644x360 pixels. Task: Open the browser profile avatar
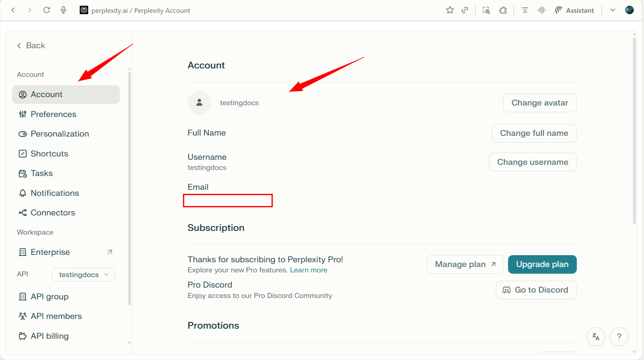click(629, 10)
